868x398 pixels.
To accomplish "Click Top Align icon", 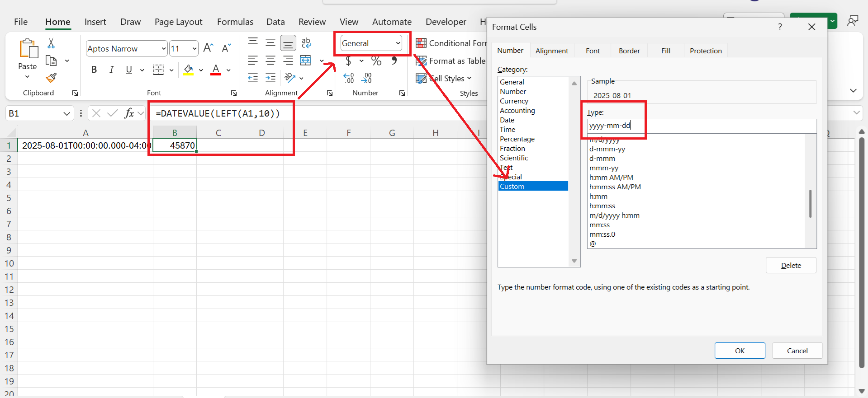I will point(253,42).
